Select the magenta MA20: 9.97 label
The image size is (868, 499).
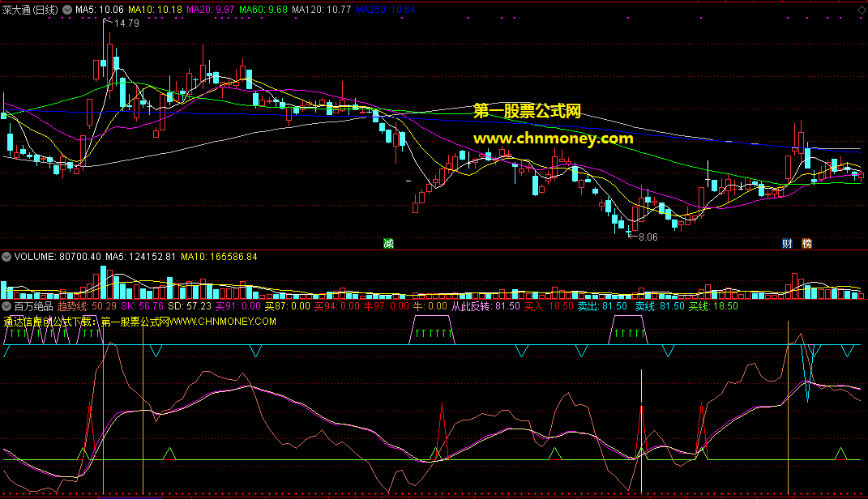211,10
